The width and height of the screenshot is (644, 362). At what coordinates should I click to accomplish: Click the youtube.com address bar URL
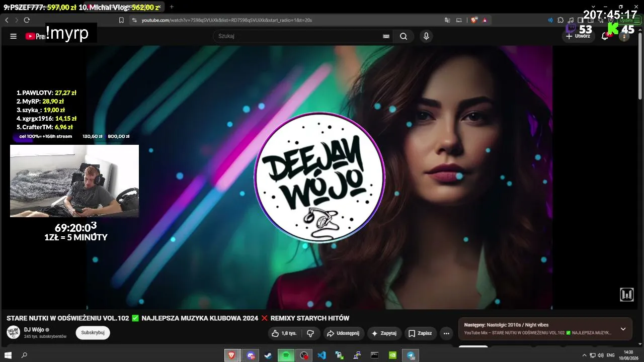click(x=227, y=20)
